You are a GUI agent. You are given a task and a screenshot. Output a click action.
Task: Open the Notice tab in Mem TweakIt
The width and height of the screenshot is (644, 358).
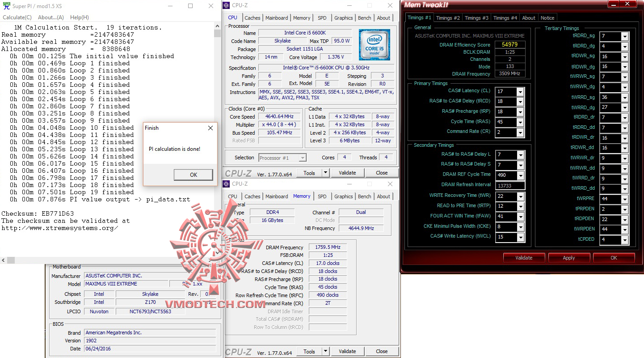click(x=547, y=17)
